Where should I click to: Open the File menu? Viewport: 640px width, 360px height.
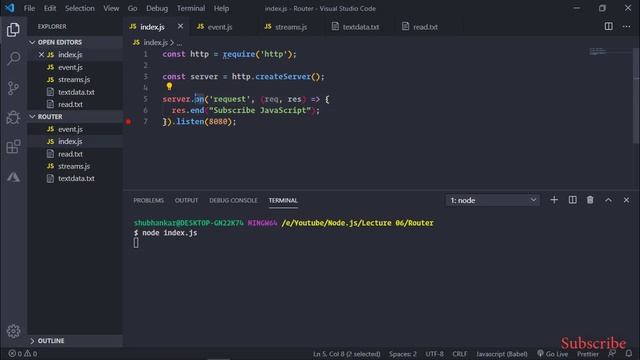(x=29, y=8)
